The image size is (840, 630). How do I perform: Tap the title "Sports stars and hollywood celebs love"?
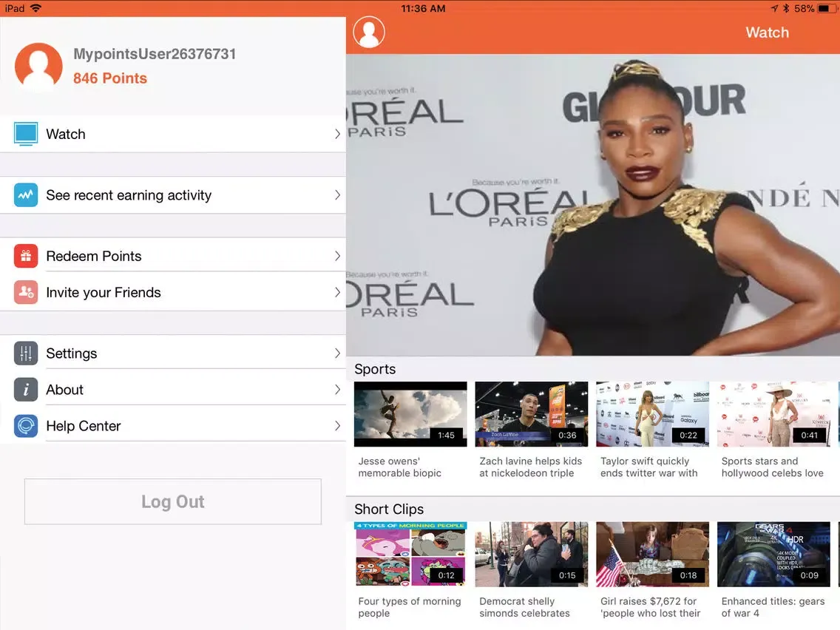pos(772,467)
